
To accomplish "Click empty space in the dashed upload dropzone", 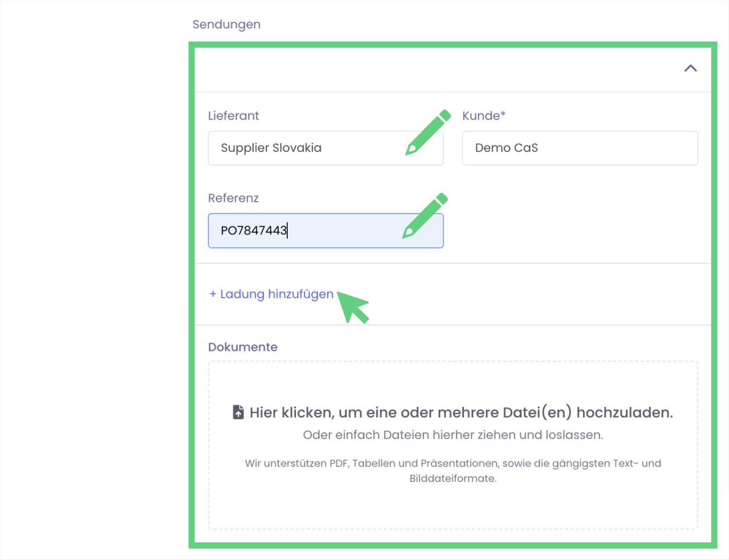I will tap(453, 509).
